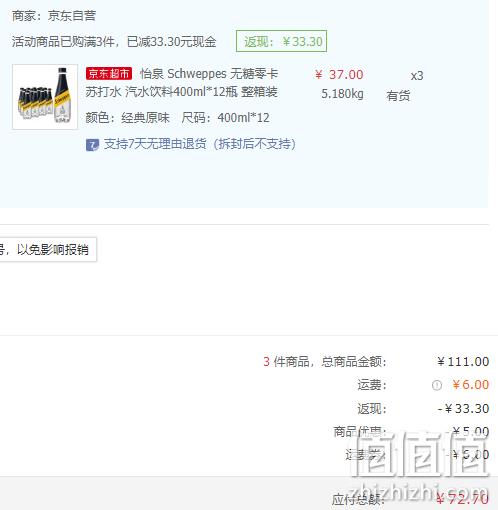Click the ¥111.00 total goods amount
Screen dimensions: 498x510
[x=463, y=362]
